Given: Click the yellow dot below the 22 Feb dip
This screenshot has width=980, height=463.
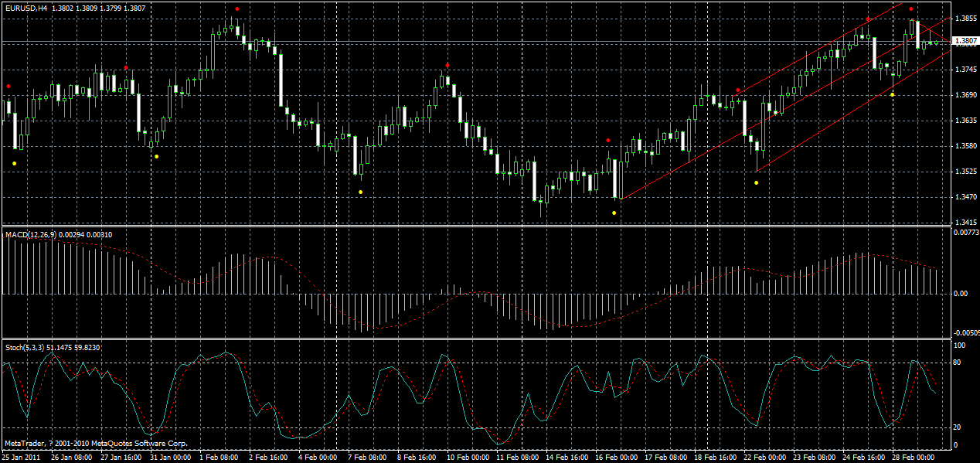Looking at the screenshot, I should tap(755, 182).
